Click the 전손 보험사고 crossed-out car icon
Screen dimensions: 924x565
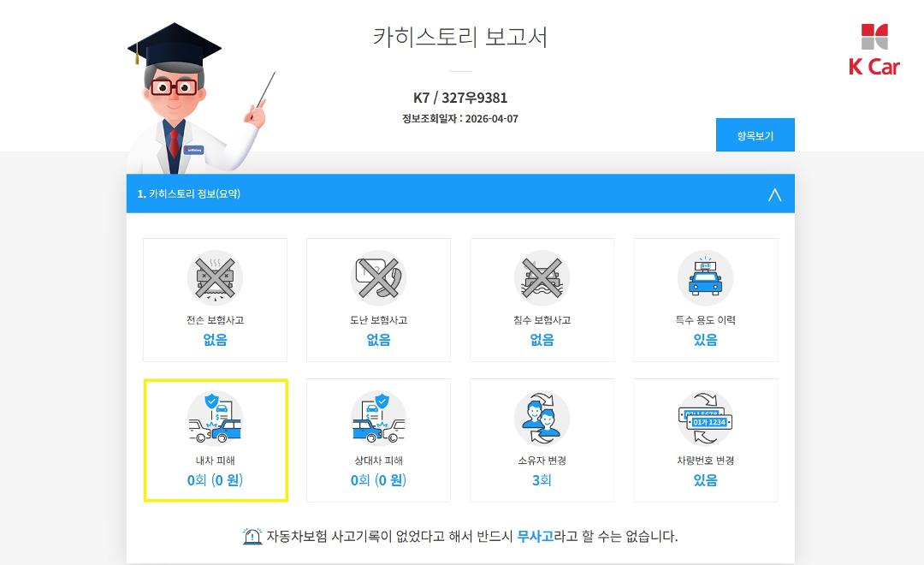215,277
